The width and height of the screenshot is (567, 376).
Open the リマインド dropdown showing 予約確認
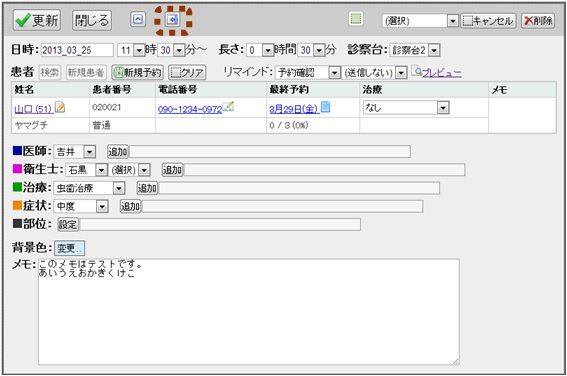(x=308, y=73)
